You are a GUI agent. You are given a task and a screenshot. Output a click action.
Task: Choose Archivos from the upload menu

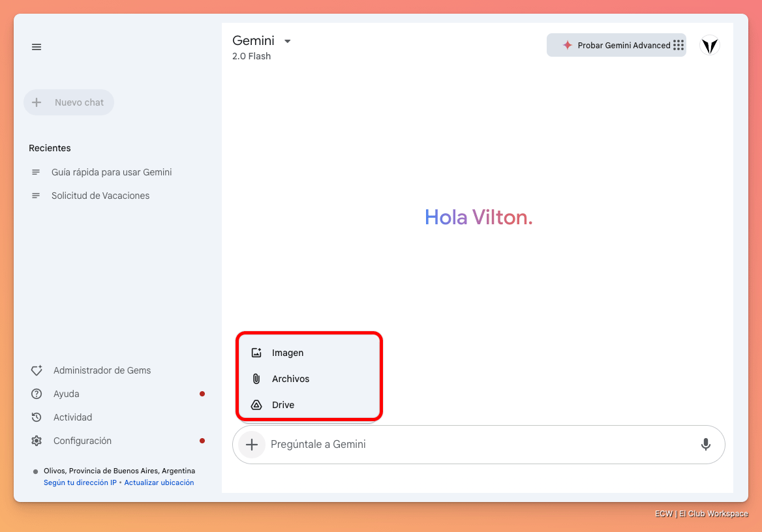click(x=309, y=379)
